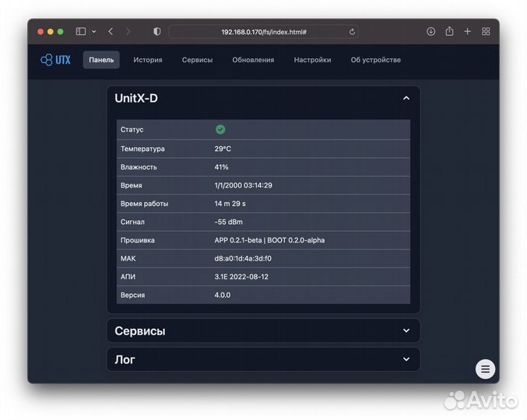Close the Safari window red button
527x420 pixels.
(x=40, y=32)
